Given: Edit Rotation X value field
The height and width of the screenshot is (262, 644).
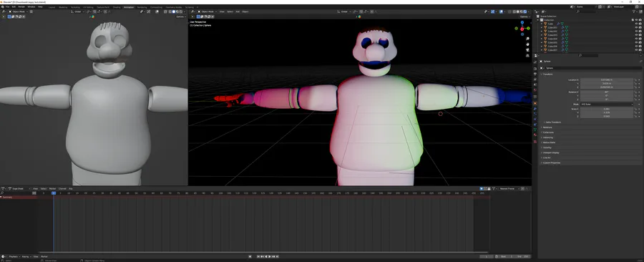Looking at the screenshot, I should (607, 92).
